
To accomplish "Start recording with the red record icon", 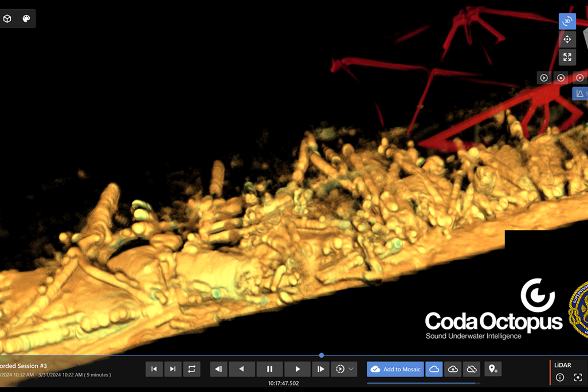I will click(x=579, y=77).
